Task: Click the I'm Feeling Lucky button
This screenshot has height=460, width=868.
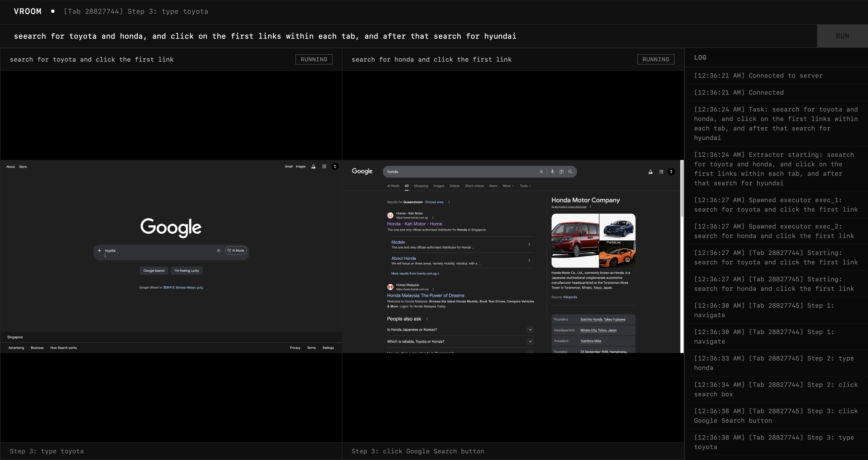Action: point(187,270)
